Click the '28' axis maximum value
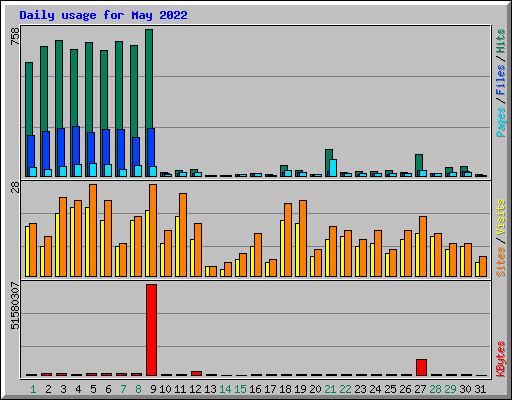512x400 pixels. pyautogui.click(x=15, y=187)
